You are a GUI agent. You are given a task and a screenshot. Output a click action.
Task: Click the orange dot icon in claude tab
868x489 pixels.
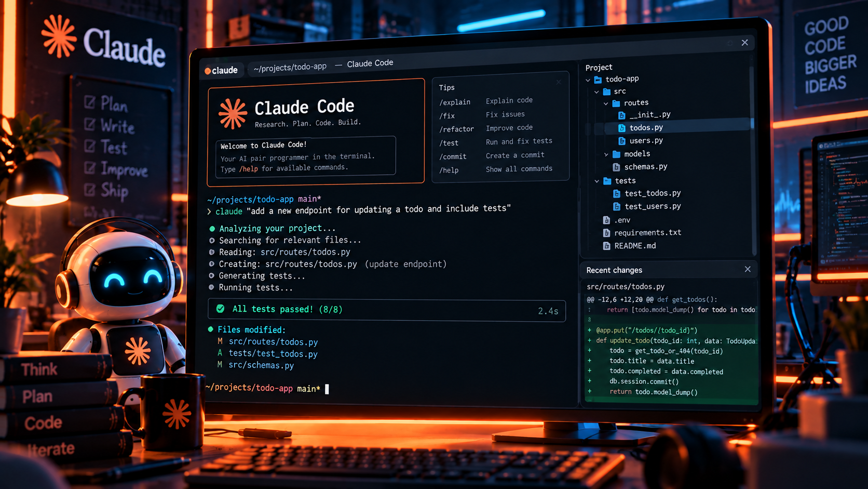(208, 71)
